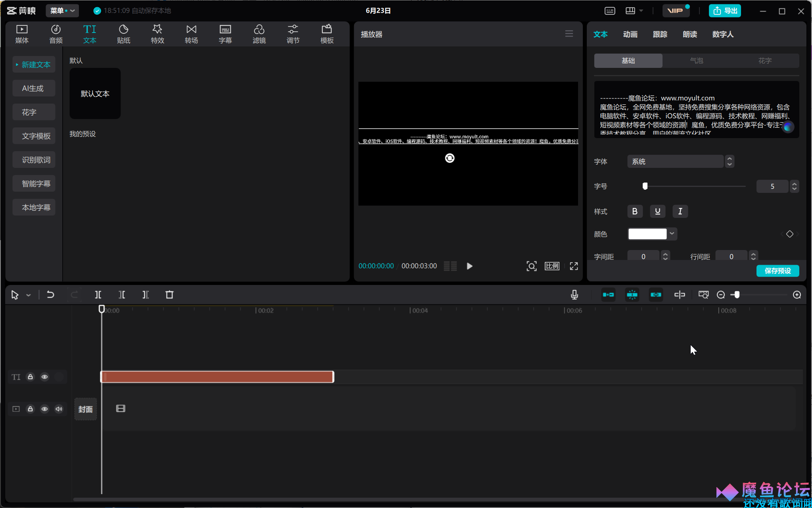This screenshot has height=508, width=812.
Task: Switch to the 朗读 read-aloud tab
Action: tap(689, 35)
